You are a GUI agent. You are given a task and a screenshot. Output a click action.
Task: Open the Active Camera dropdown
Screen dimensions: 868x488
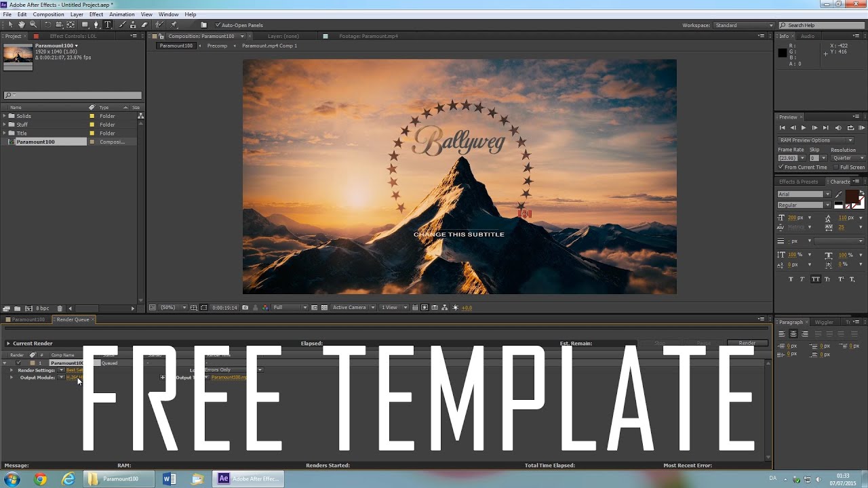coord(352,308)
